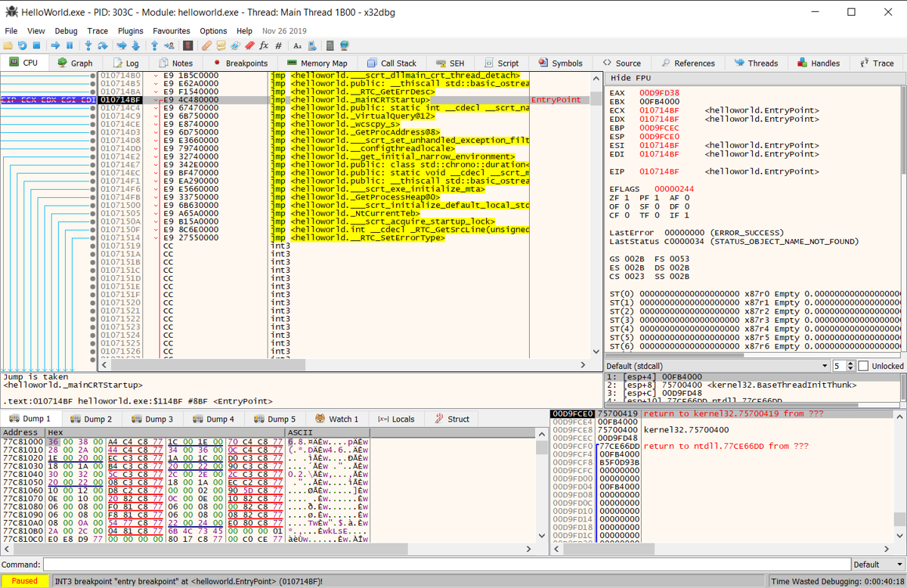Open the Memory Map tab
The width and height of the screenshot is (907, 588).
[x=317, y=63]
